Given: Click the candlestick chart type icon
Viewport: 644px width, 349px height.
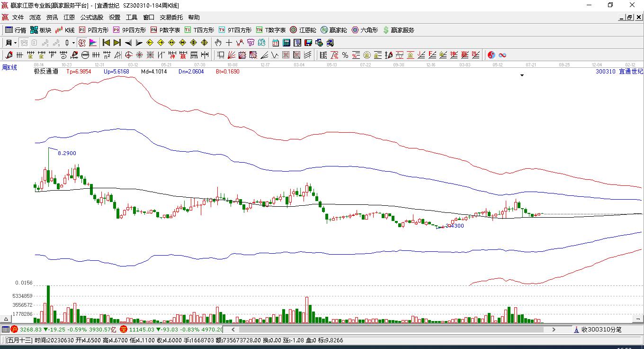Looking at the screenshot, I should (67, 43).
